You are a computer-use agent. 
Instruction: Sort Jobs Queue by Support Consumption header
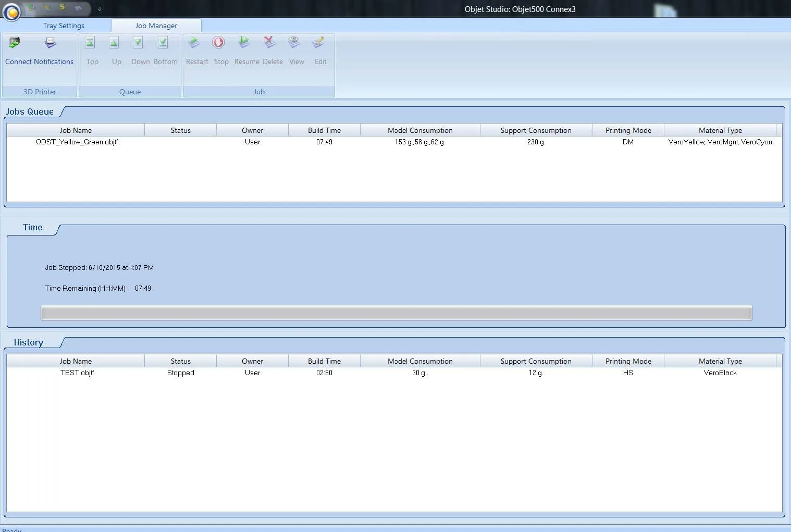point(536,130)
